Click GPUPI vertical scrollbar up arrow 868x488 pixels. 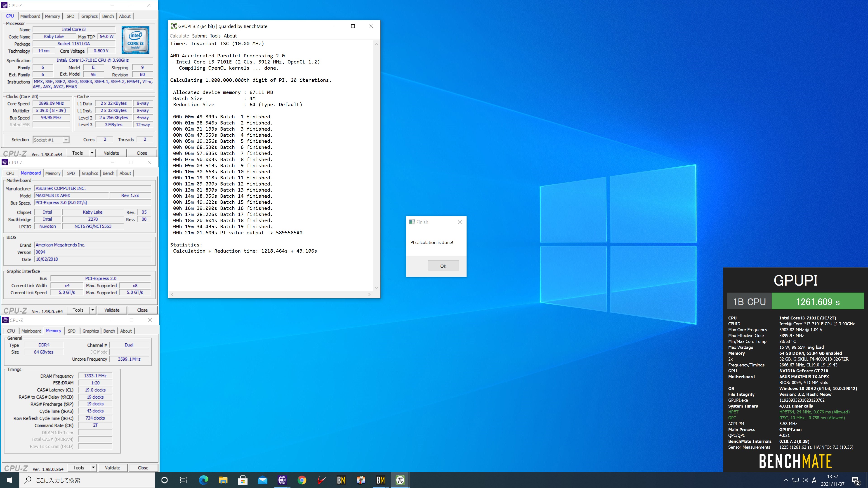376,44
